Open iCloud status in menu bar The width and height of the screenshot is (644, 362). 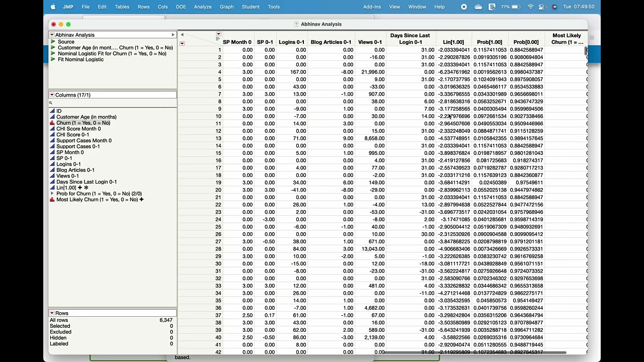click(478, 7)
